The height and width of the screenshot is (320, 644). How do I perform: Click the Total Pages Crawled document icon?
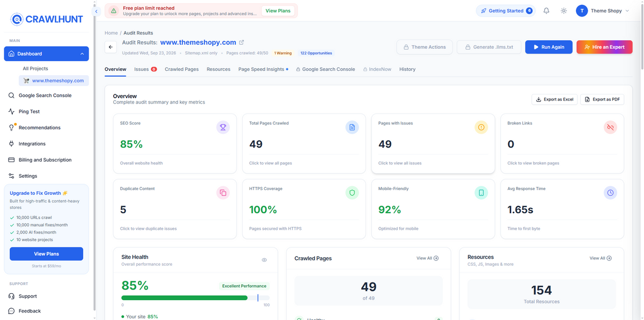352,127
